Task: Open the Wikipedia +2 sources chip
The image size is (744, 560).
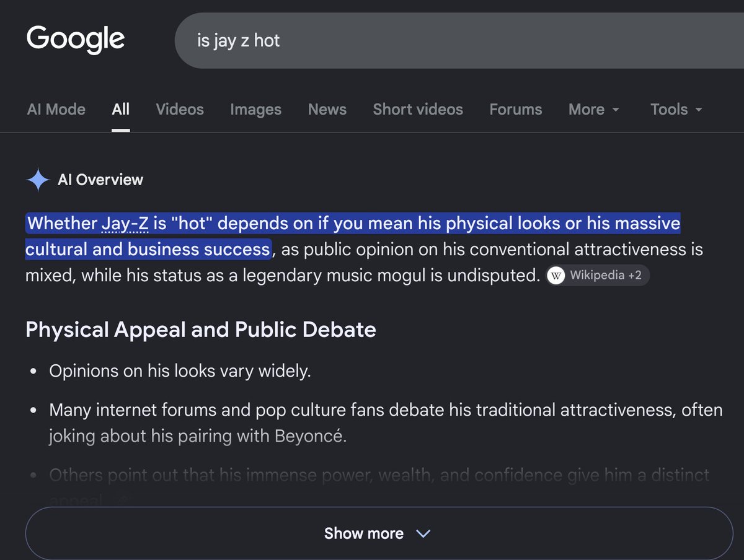Action: (598, 276)
